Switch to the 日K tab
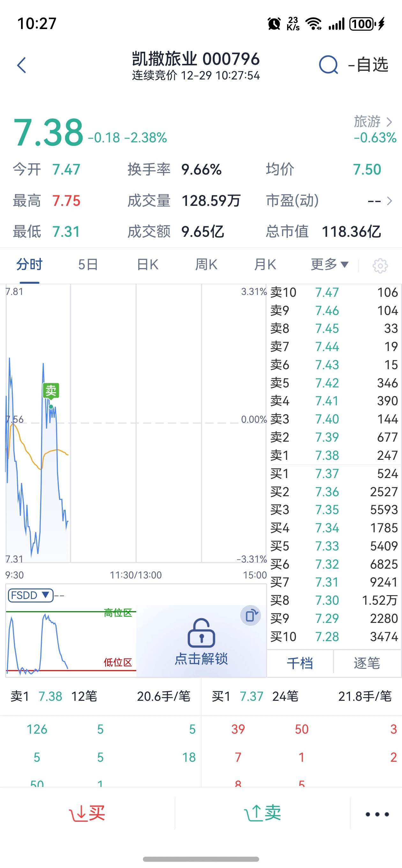The width and height of the screenshot is (402, 868). coord(148,265)
